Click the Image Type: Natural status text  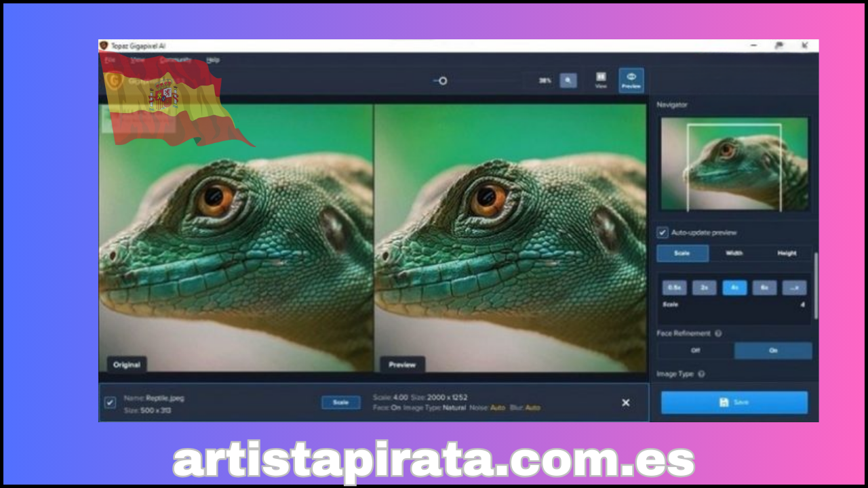[x=435, y=408]
